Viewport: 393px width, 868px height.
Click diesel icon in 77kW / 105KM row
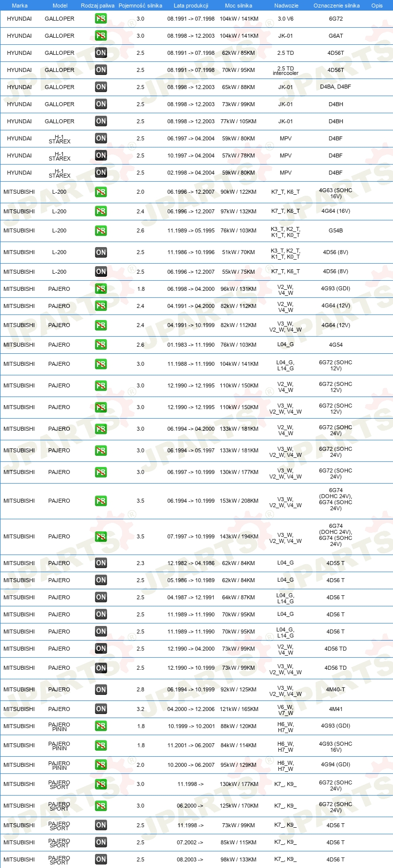click(101, 121)
